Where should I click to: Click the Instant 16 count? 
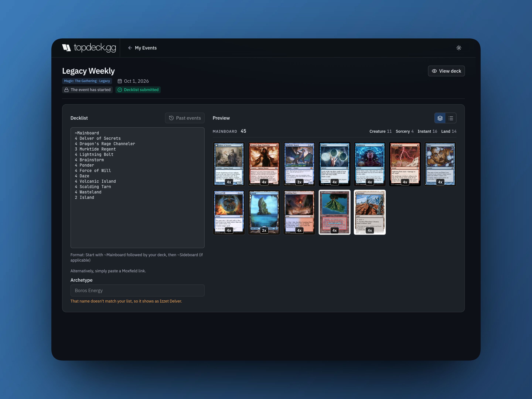pos(427,131)
